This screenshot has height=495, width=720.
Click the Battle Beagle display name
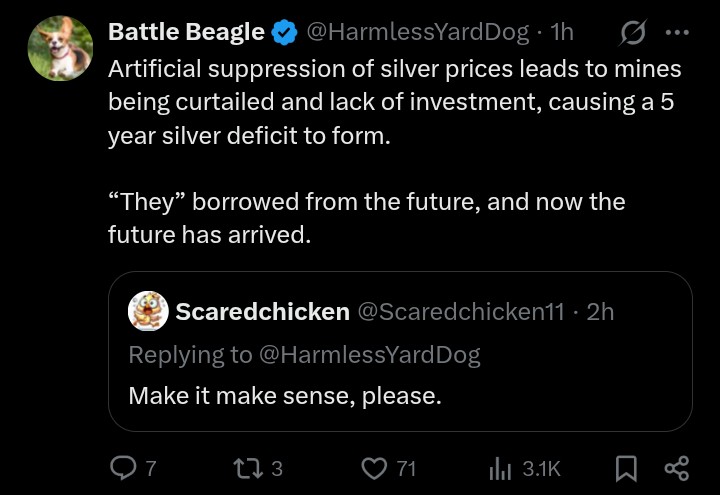(x=186, y=32)
